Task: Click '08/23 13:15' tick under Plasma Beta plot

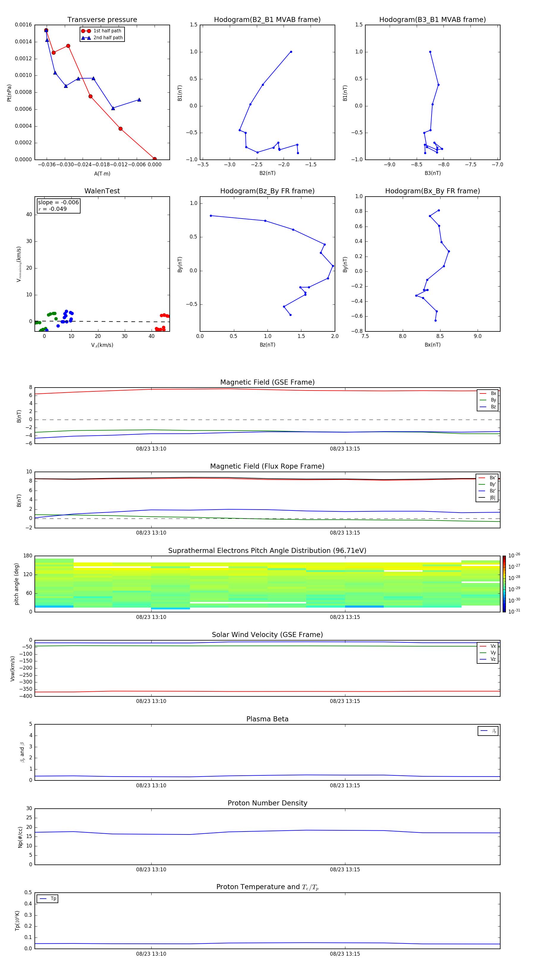Action: point(345,785)
